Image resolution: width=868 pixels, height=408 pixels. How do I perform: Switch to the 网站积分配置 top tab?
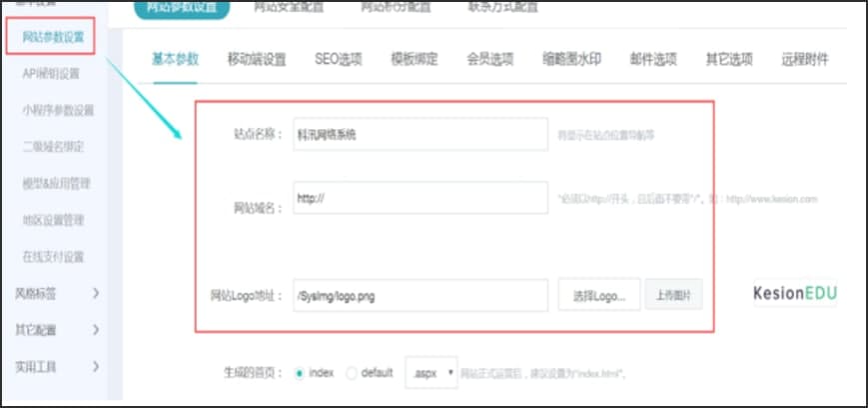pos(396,8)
